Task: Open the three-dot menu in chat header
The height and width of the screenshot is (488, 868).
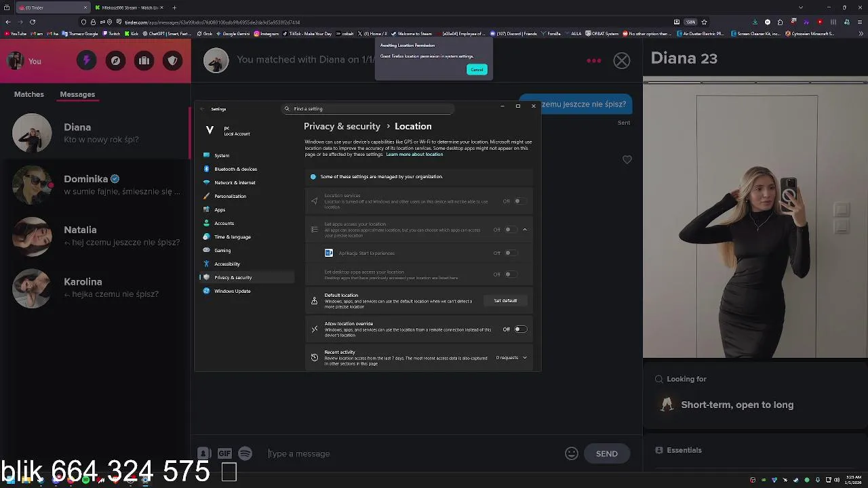Action: (594, 60)
